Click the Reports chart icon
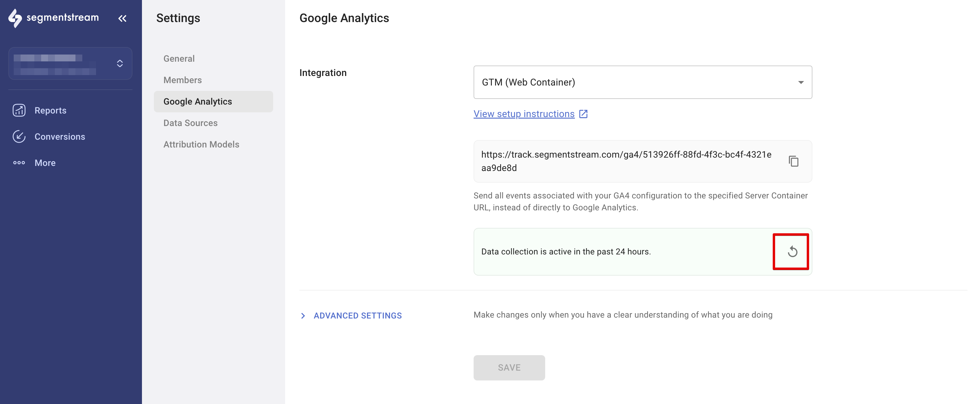980x404 pixels. pos(19,110)
